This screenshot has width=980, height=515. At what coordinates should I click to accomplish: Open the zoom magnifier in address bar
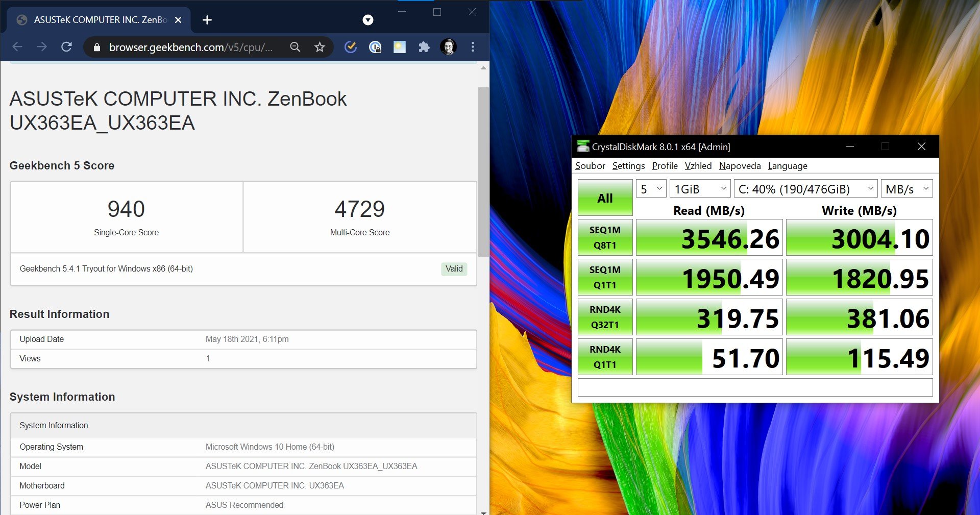(295, 47)
